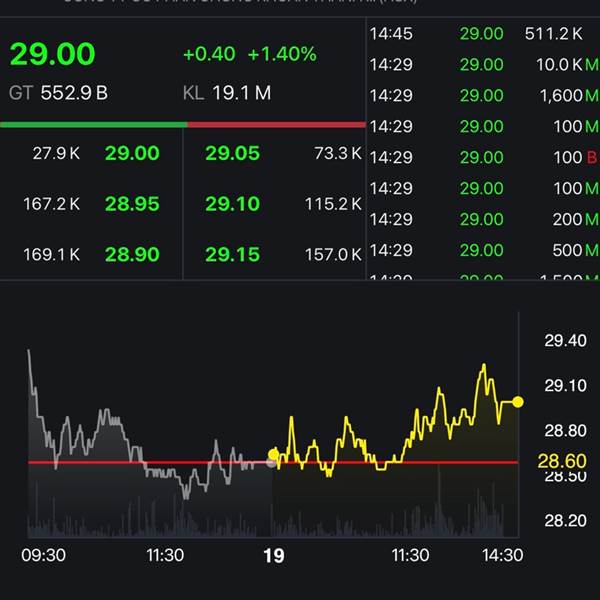Screen dimensions: 600x600
Task: Select the +0.40 price change value
Action: 209,54
